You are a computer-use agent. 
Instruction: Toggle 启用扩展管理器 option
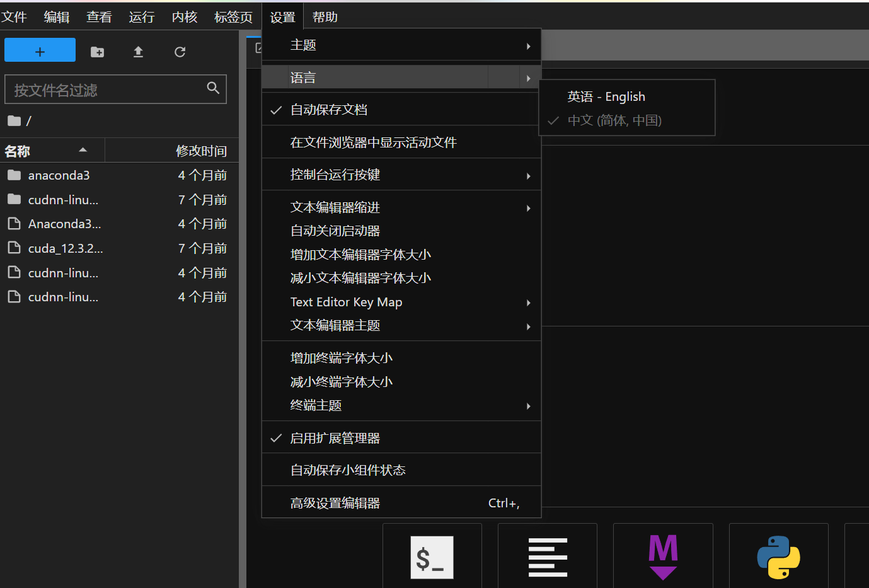click(335, 438)
